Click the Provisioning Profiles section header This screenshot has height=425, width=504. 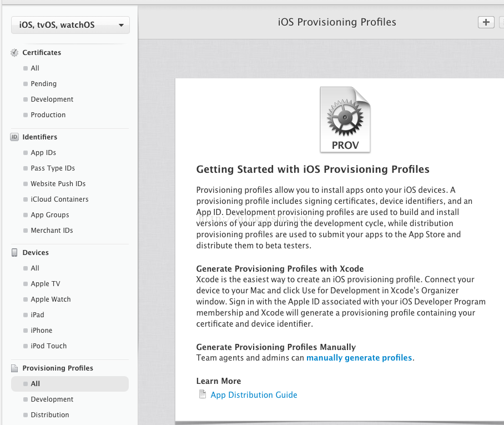click(58, 368)
